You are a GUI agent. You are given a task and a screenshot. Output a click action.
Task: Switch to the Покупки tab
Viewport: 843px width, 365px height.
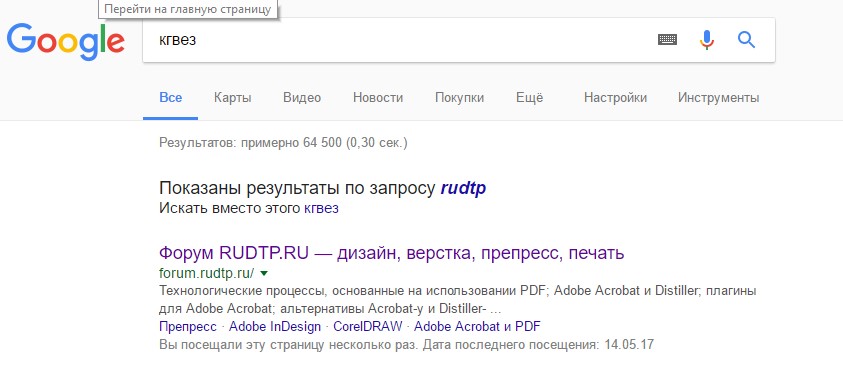coord(459,98)
